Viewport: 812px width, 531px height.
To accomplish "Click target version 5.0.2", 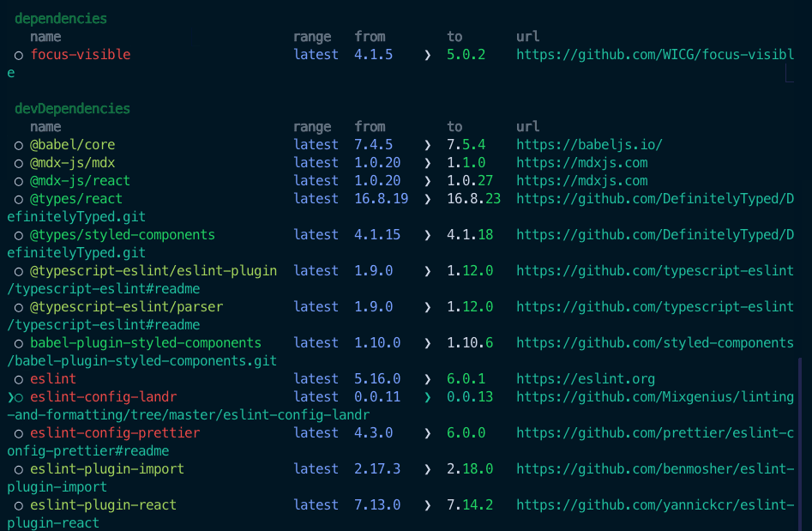I will click(466, 54).
